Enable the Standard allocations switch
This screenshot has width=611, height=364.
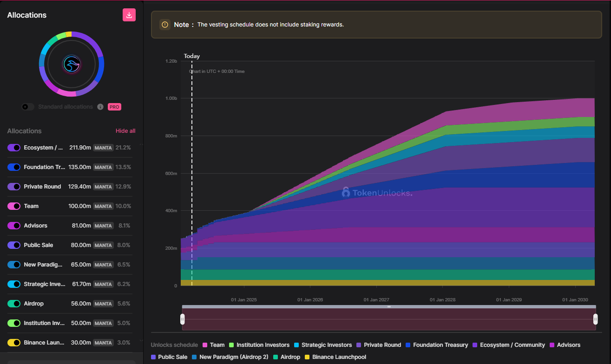[x=28, y=107]
